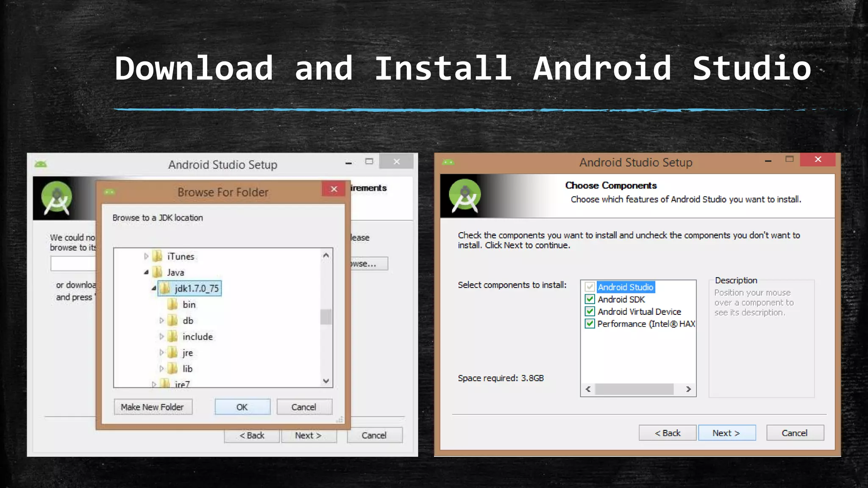Select the jdk1.7.0_75 folder

189,288
